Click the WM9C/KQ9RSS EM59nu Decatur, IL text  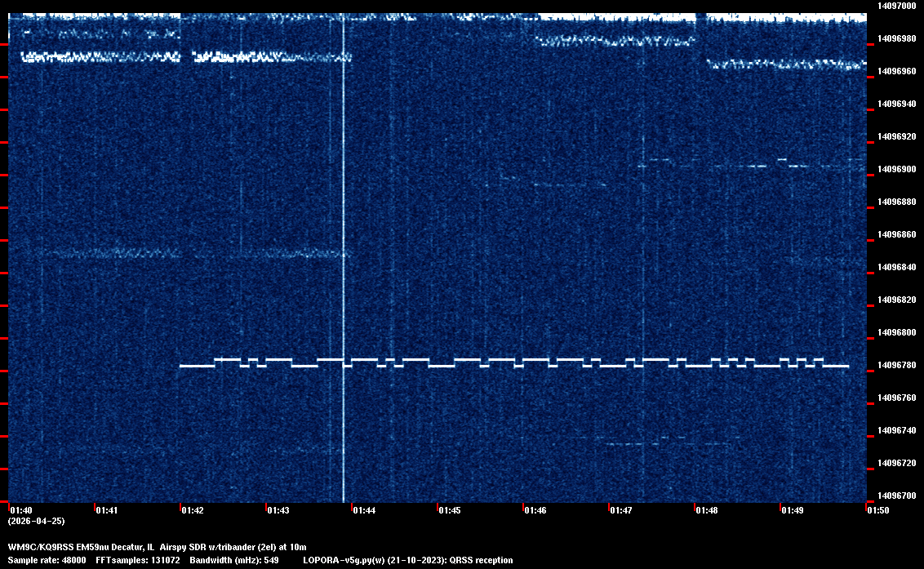[81, 547]
